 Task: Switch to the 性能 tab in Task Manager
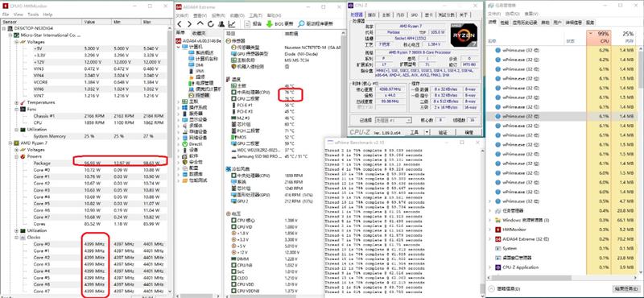pos(505,23)
